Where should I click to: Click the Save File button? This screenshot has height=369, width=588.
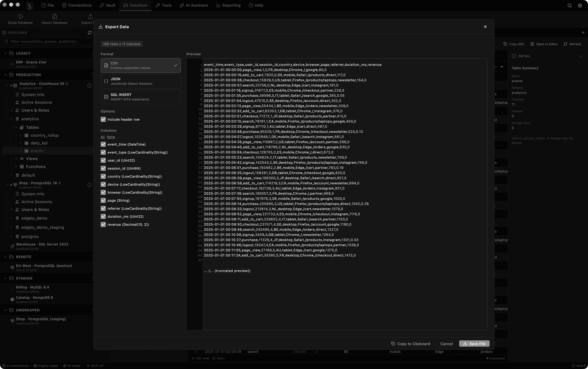[x=474, y=344]
